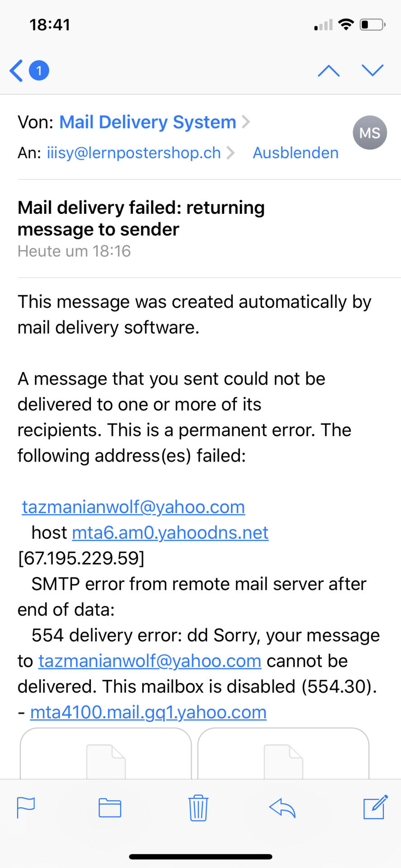
Task: Open the iiisy@lernpostershop.ch recipient details
Action: pyautogui.click(x=134, y=153)
